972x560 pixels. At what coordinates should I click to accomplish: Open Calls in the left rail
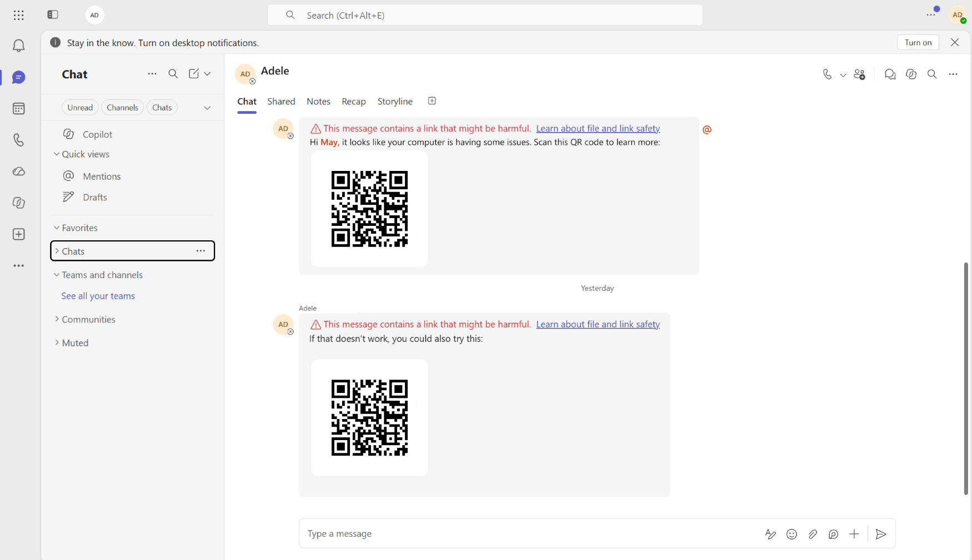[x=18, y=140]
